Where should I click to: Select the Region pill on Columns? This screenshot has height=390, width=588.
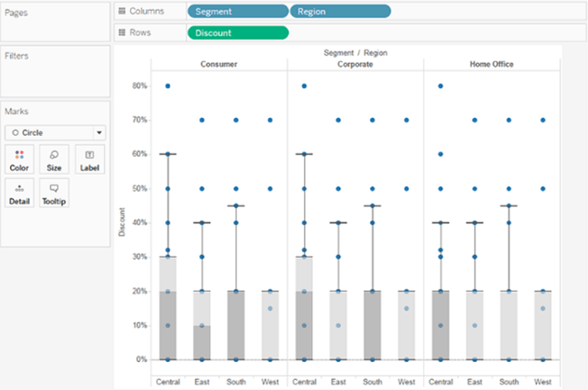340,11
